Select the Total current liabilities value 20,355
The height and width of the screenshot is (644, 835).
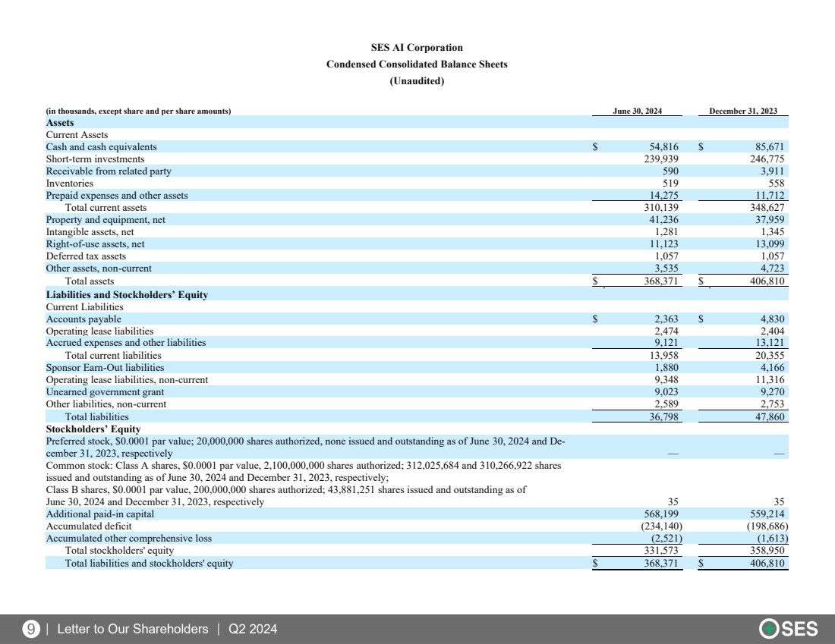[x=767, y=355]
